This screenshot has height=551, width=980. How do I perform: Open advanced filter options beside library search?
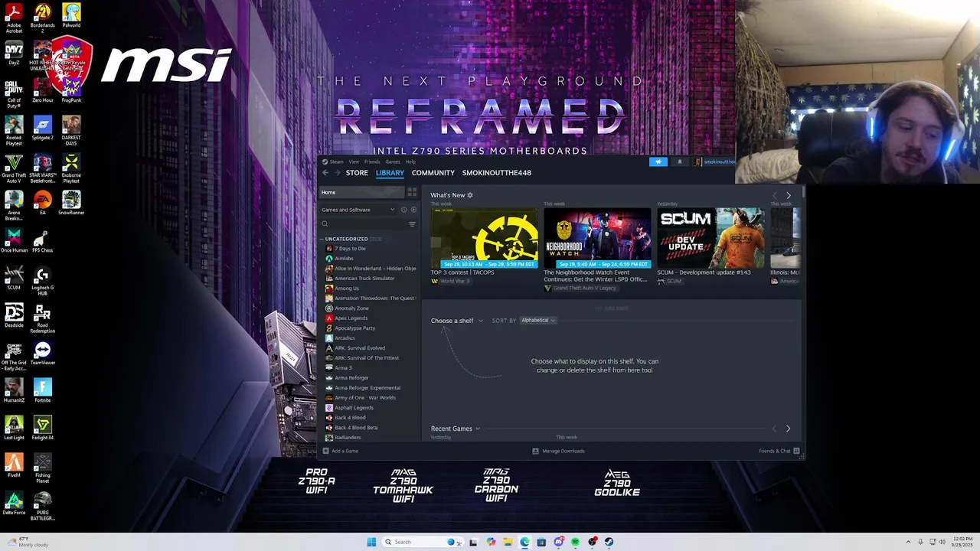pos(412,224)
